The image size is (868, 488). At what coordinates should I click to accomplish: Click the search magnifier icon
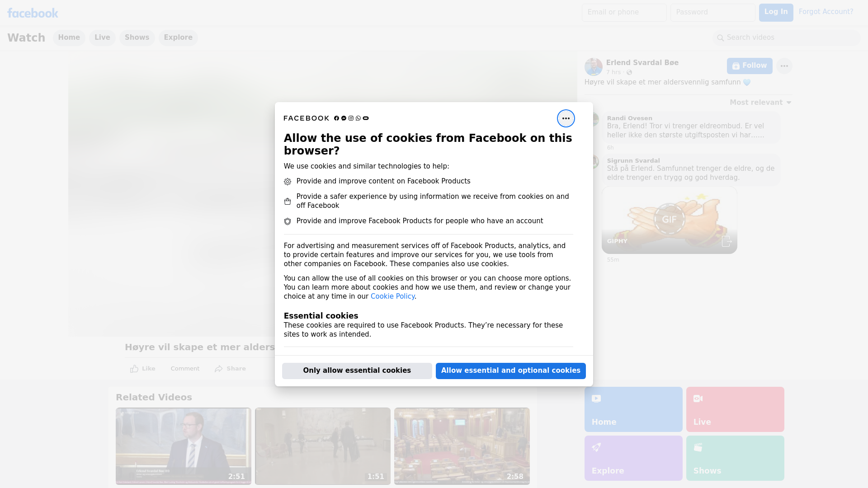pos(720,38)
